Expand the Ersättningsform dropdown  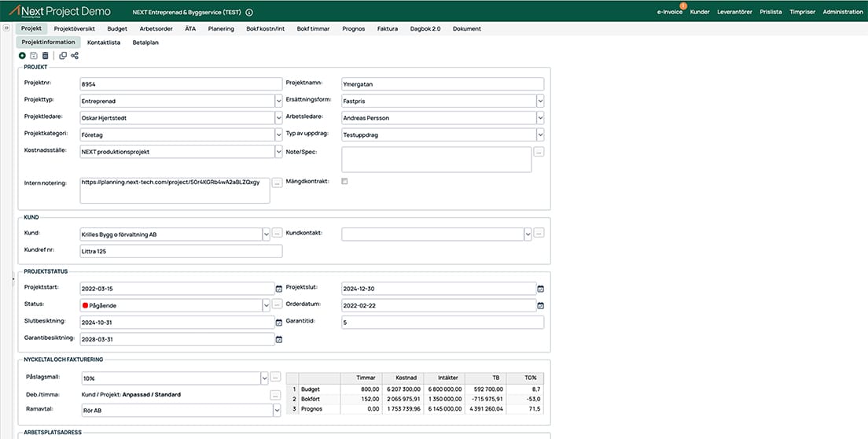click(540, 101)
